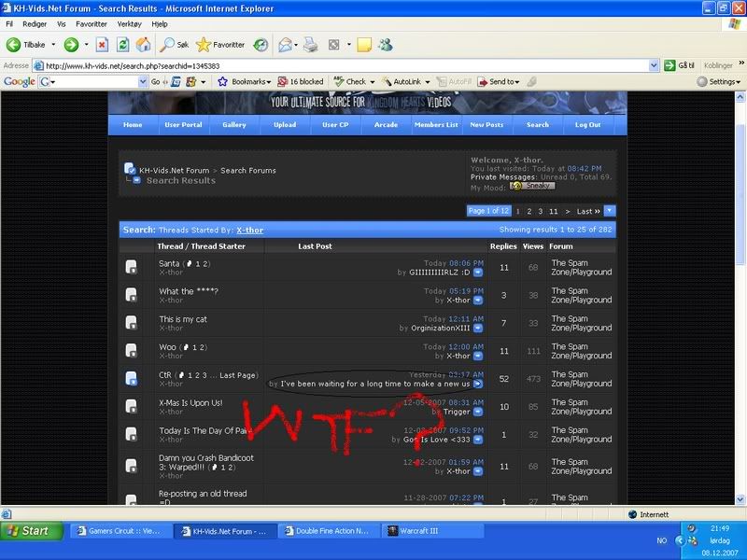Click the green Forward arrow button
This screenshot has width=747, height=560.
tap(71, 45)
